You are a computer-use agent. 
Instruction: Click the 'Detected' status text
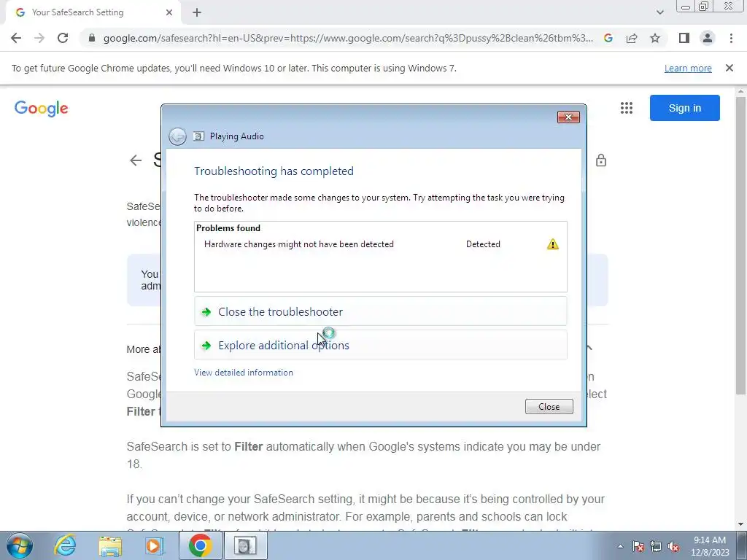point(483,244)
